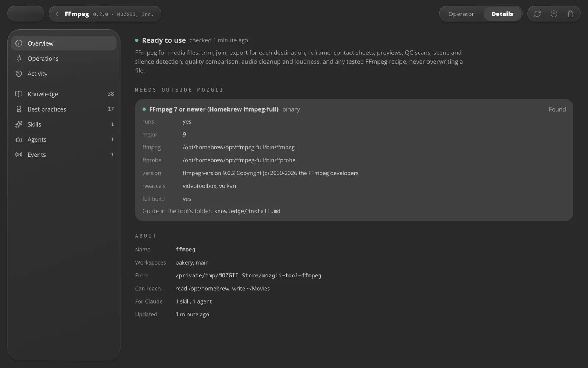Switch to the Operator view

click(461, 14)
